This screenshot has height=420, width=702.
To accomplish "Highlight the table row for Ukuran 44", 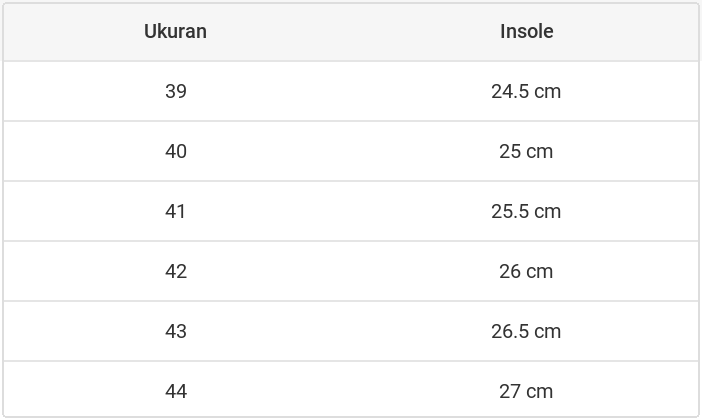I will [x=350, y=391].
